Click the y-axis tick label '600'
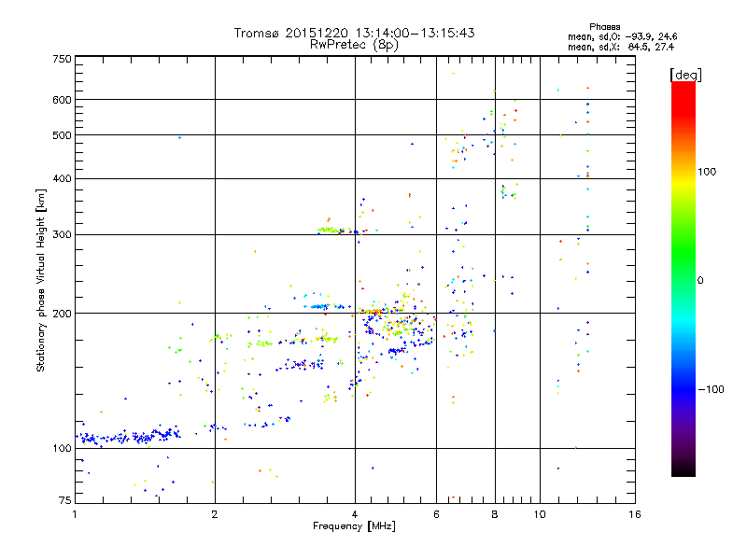This screenshot has width=747, height=560. [x=62, y=100]
